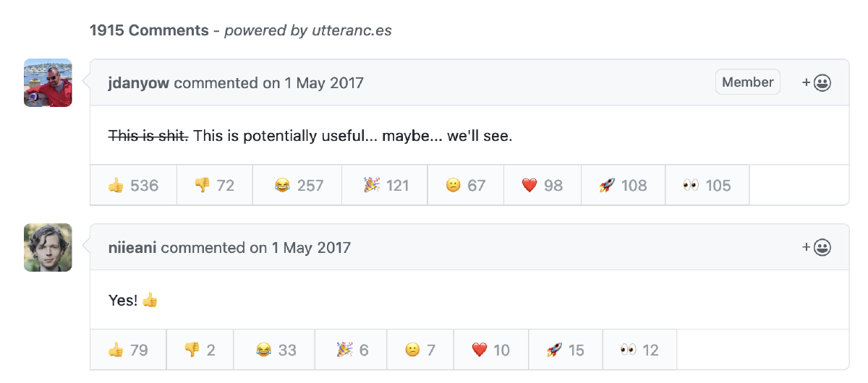The width and height of the screenshot is (868, 383).
Task: Open jdanyow's profile avatar
Action: [x=48, y=83]
